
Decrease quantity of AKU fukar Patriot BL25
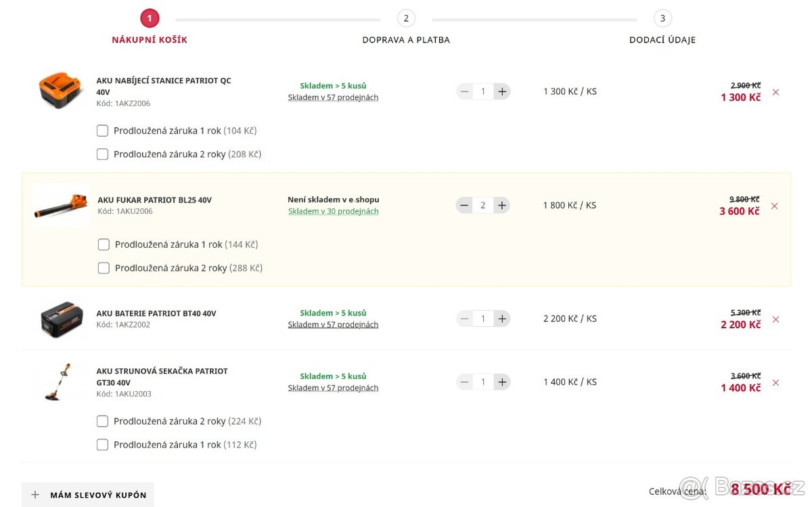(x=464, y=205)
